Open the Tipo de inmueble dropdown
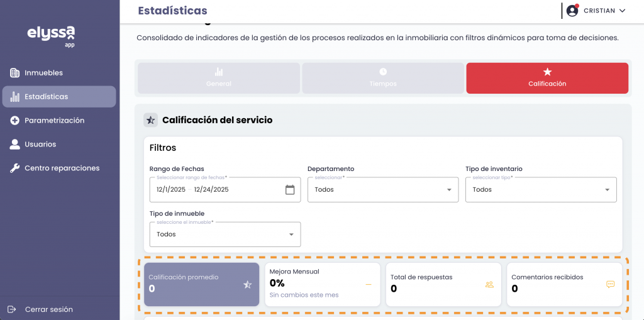Screen dimensions: 644x320 [x=225, y=234]
